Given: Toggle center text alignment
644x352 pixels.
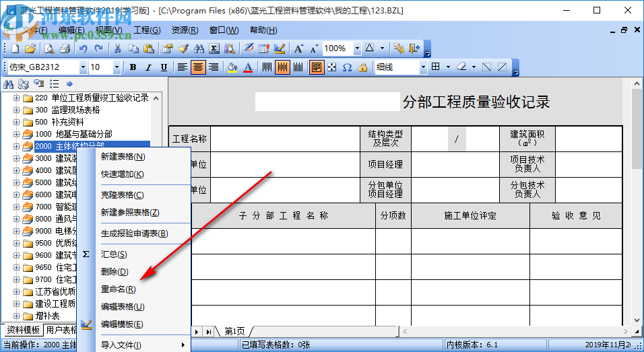Looking at the screenshot, I should tap(198, 67).
